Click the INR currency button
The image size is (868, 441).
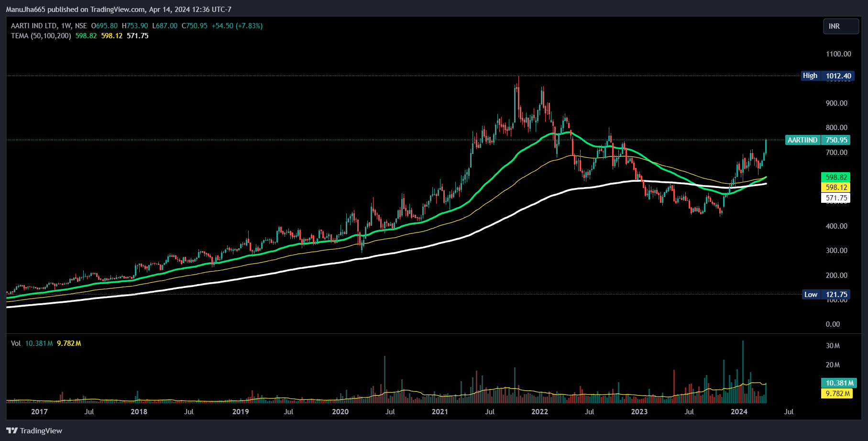(x=841, y=26)
